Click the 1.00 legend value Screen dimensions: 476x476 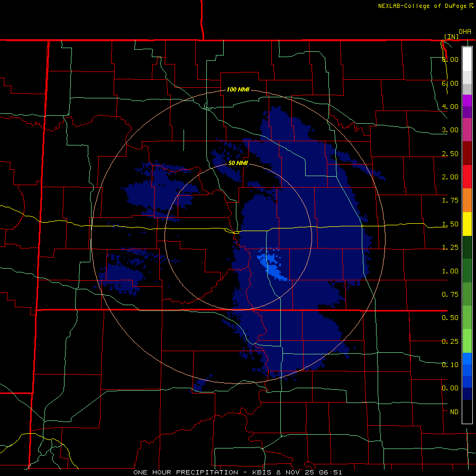450,271
